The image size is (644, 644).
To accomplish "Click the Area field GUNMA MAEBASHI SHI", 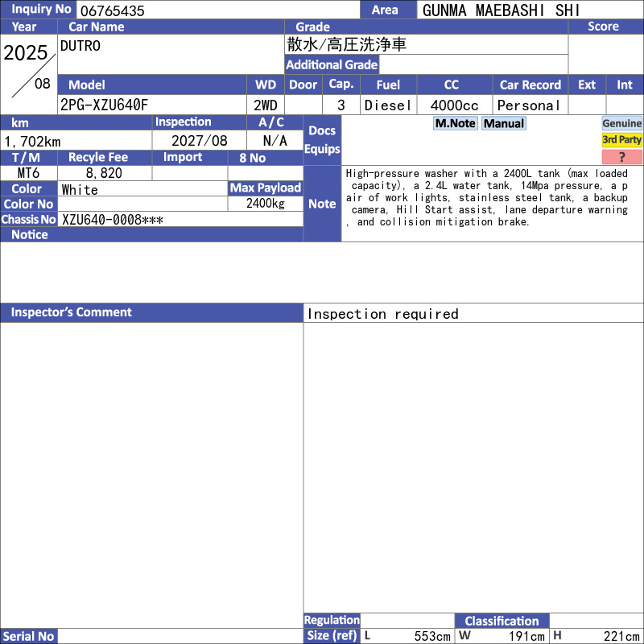I will [501, 10].
